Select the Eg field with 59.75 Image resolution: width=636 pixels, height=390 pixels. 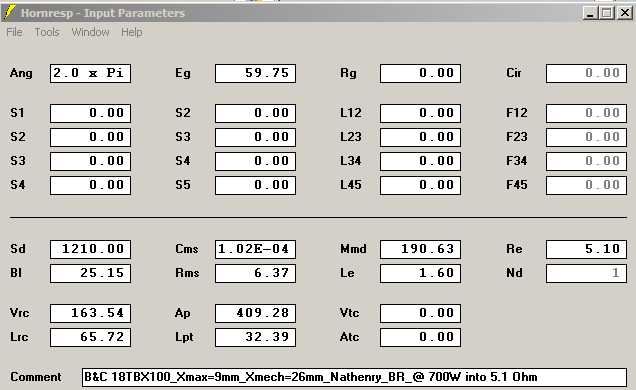click(x=256, y=73)
